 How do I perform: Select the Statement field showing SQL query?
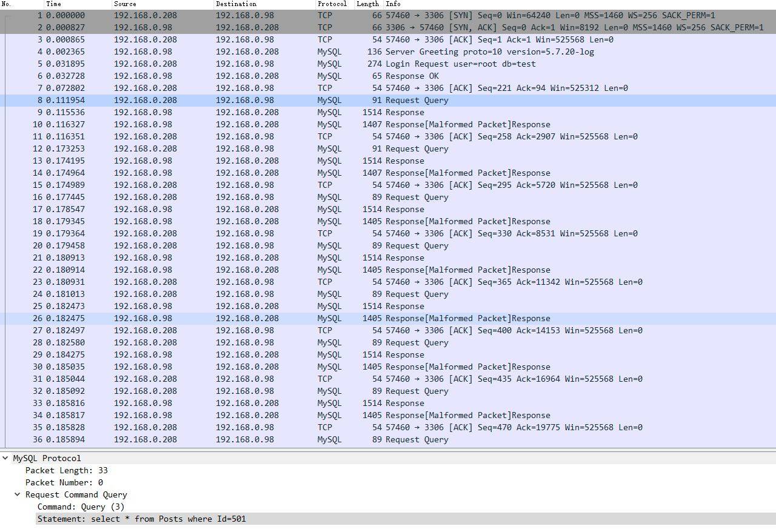pyautogui.click(x=142, y=519)
